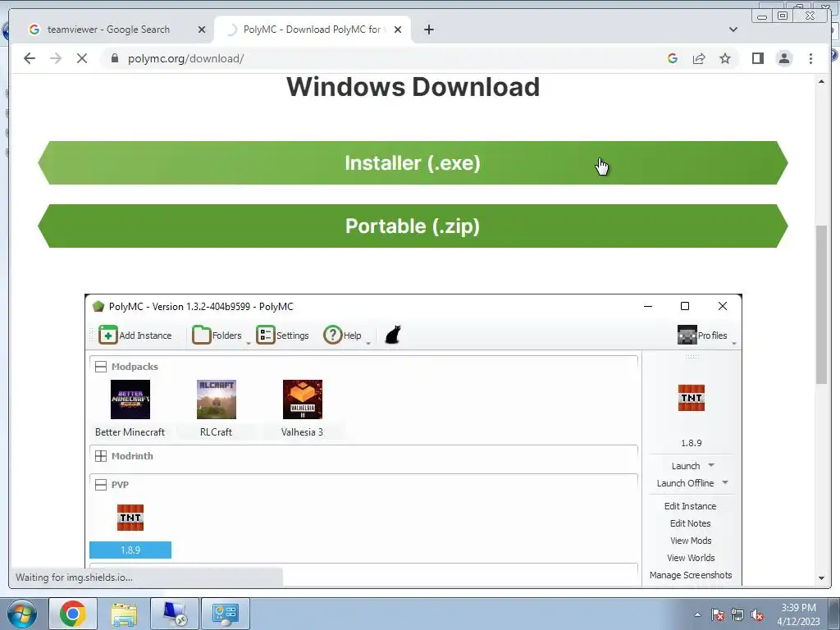Expand the Modrinth group

tap(100, 456)
